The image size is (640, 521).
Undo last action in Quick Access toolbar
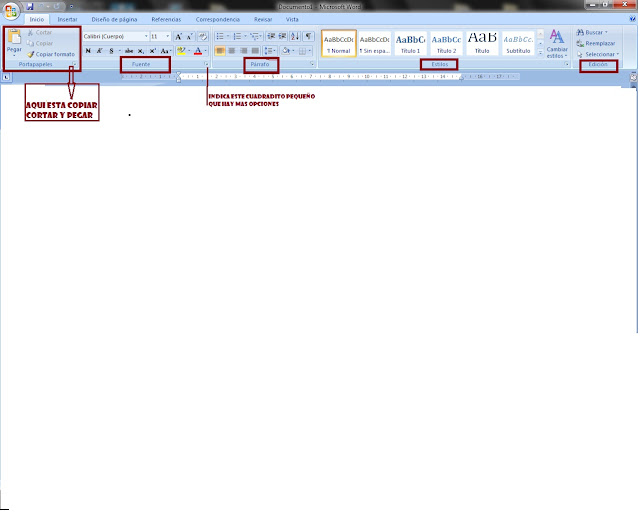(42, 7)
